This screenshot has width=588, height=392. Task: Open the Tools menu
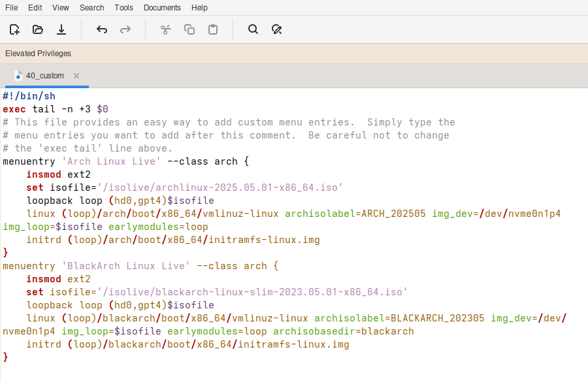coord(123,7)
